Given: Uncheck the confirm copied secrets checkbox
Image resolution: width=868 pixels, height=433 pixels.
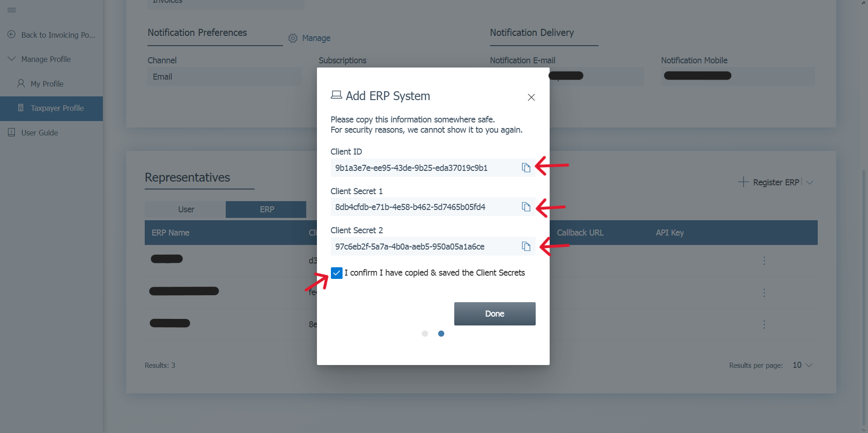Looking at the screenshot, I should (x=336, y=273).
